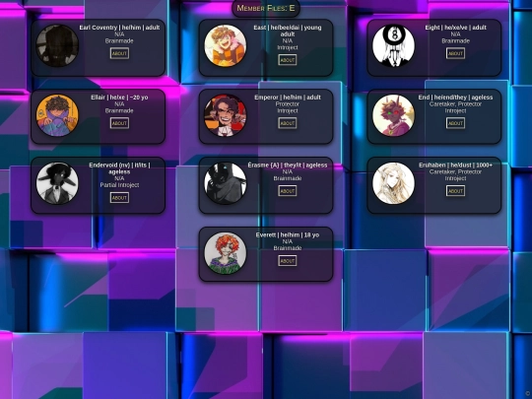Open Emperor's About button
532x399 pixels.
(x=288, y=123)
